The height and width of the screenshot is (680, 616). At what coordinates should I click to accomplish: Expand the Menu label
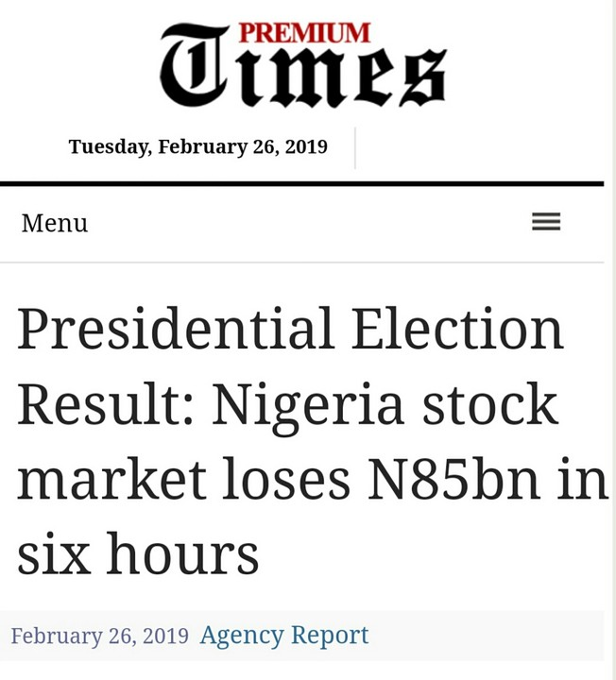[x=55, y=223]
